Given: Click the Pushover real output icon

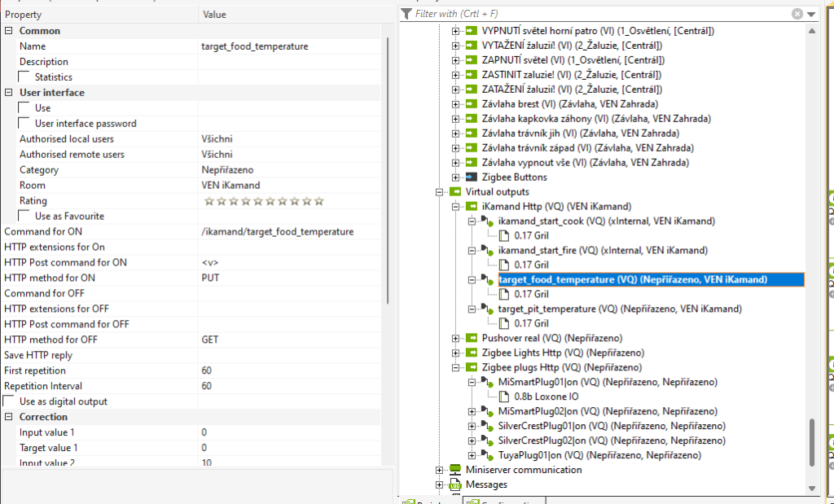Looking at the screenshot, I should click(472, 338).
